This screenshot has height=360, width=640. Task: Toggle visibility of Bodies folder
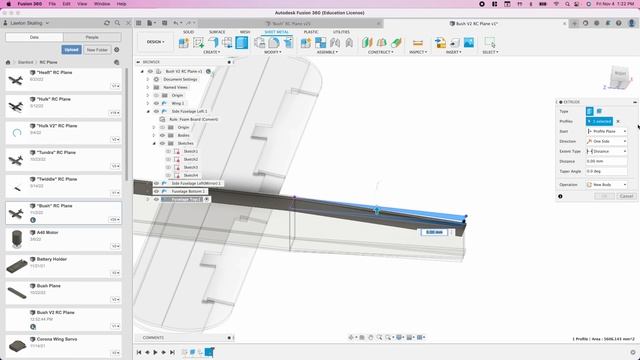(162, 136)
